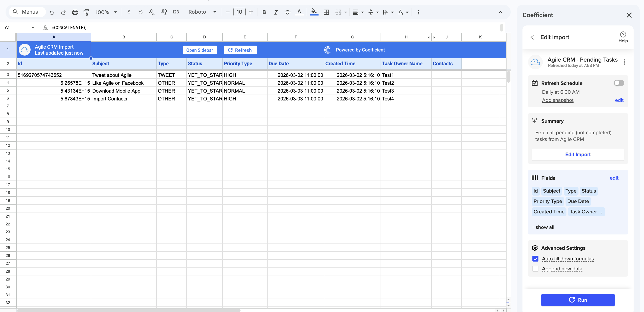The width and height of the screenshot is (644, 312).
Task: Increase font size with plus button
Action: [x=251, y=12]
